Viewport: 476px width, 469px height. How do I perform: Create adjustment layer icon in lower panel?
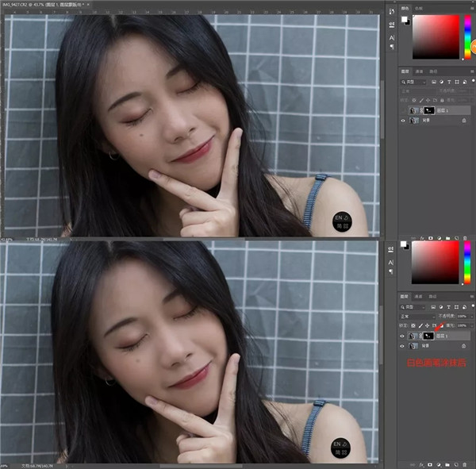[439, 465]
